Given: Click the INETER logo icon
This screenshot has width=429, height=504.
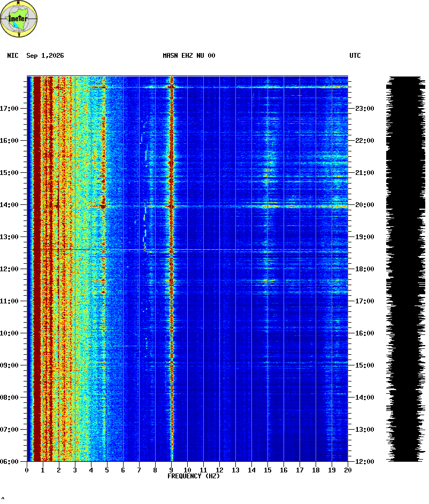Looking at the screenshot, I should 19,19.
